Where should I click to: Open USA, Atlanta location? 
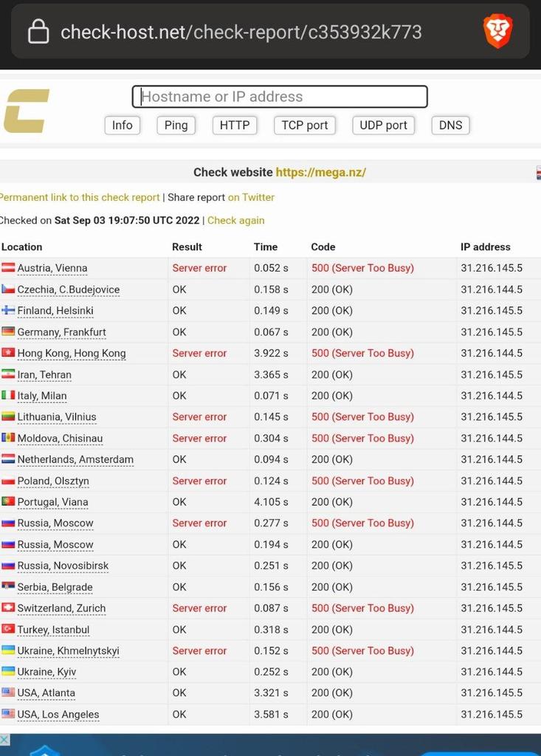(x=46, y=693)
